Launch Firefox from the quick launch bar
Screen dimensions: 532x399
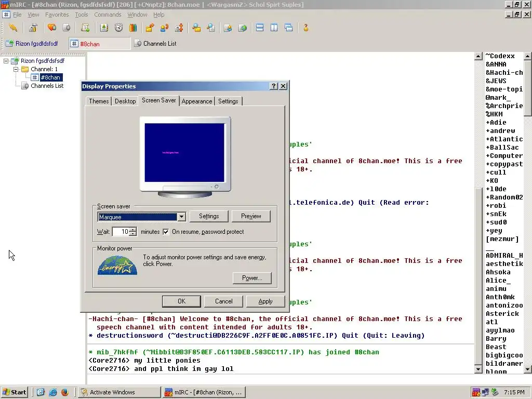pos(65,392)
